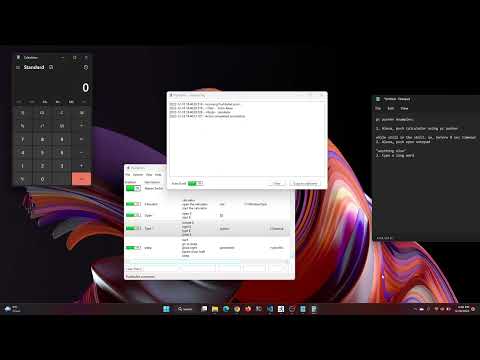
Task: Click the C clear key in Calculator
Action: pos(62,113)
